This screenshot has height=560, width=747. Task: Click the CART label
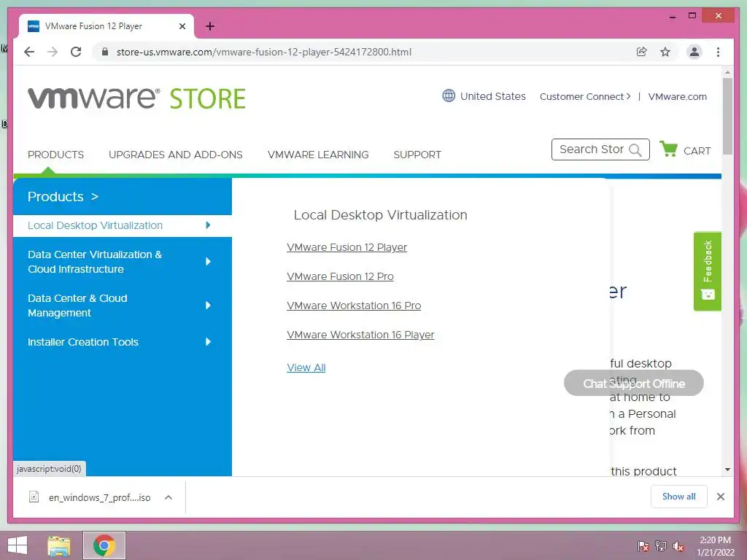[x=697, y=151]
